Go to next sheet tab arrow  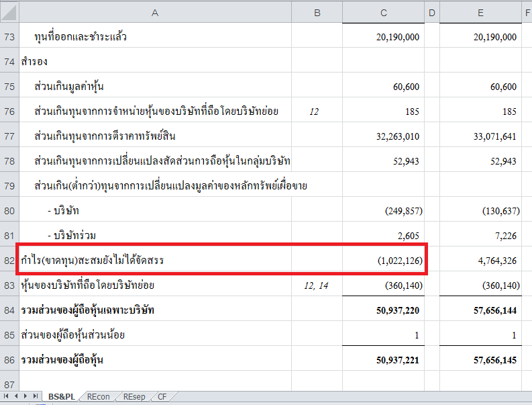[25, 396]
